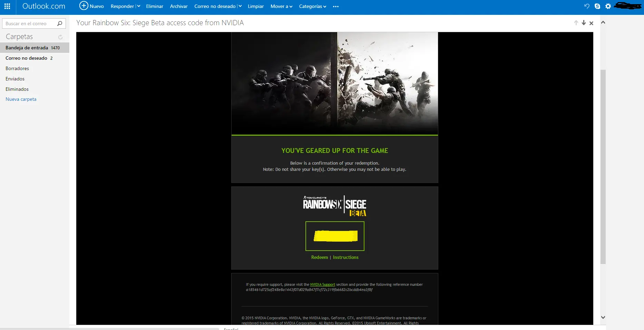Go to next message with down arrow
The height and width of the screenshot is (330, 644).
coord(584,23)
